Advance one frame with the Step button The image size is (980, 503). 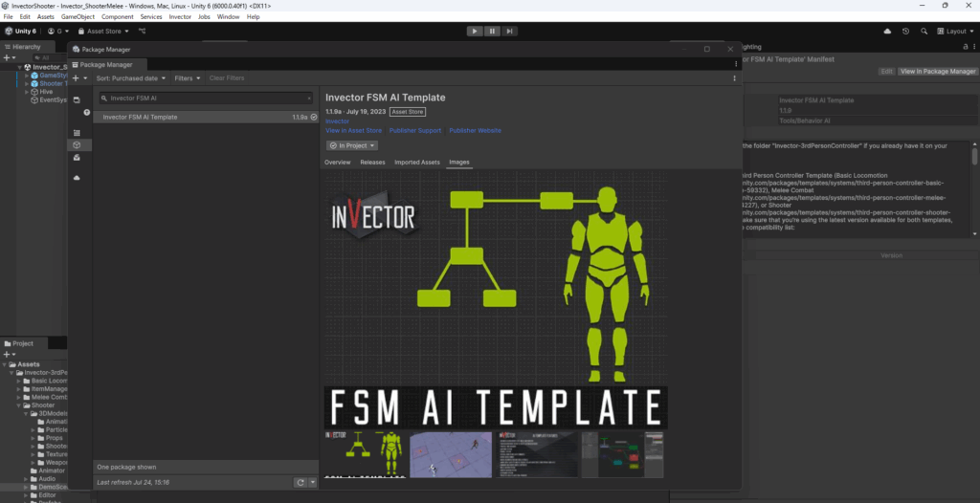tap(509, 32)
